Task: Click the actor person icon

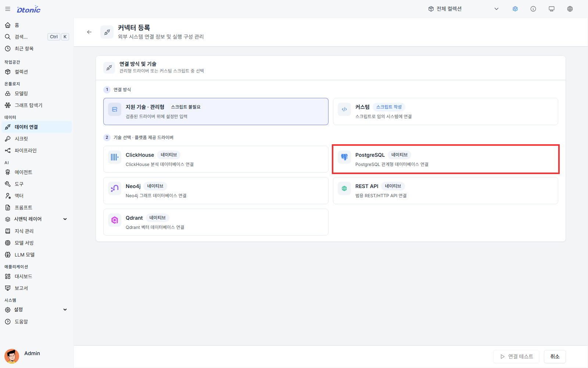Action: point(8,196)
